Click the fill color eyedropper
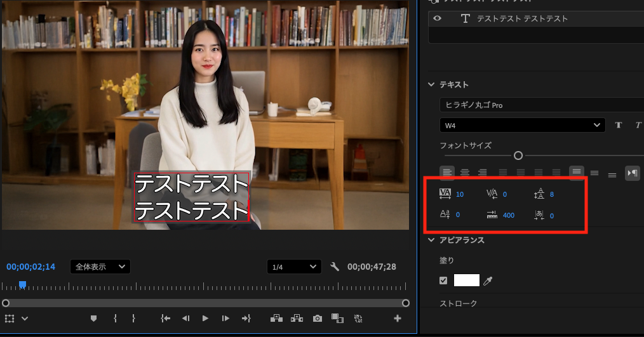The image size is (644, 337). pos(488,281)
